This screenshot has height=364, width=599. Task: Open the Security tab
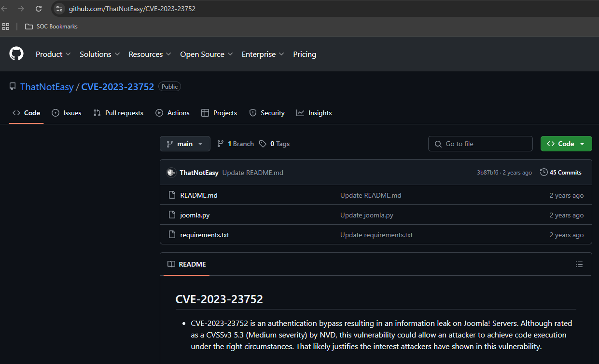[x=267, y=113]
